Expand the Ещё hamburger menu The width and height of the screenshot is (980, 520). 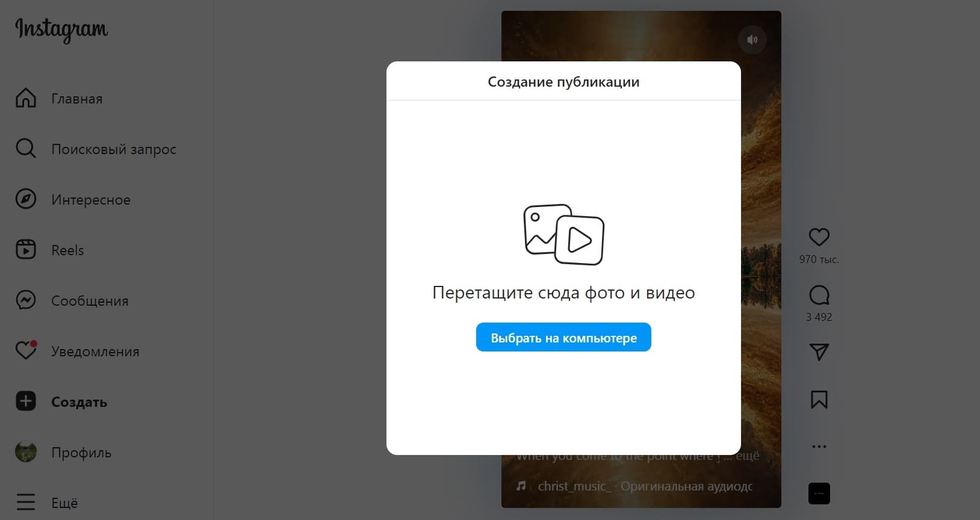pyautogui.click(x=26, y=502)
